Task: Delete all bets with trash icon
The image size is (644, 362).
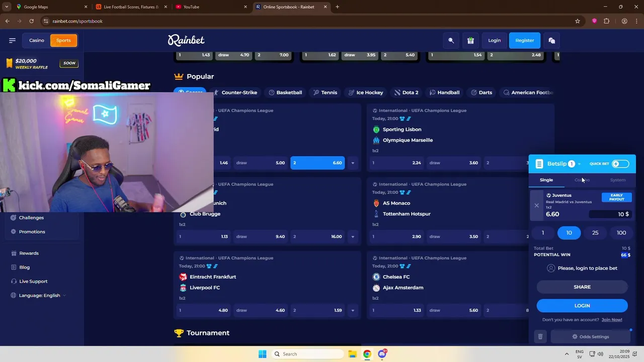Action: click(x=540, y=337)
